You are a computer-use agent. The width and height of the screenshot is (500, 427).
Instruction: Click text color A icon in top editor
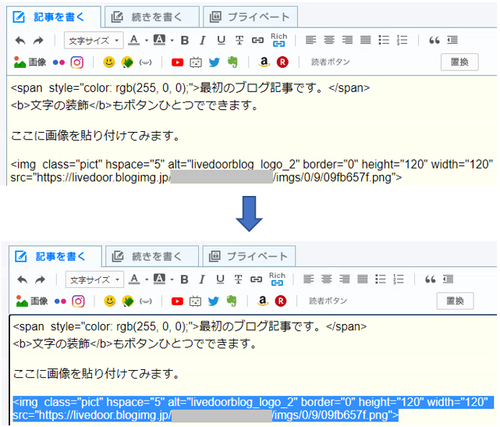pos(134,40)
